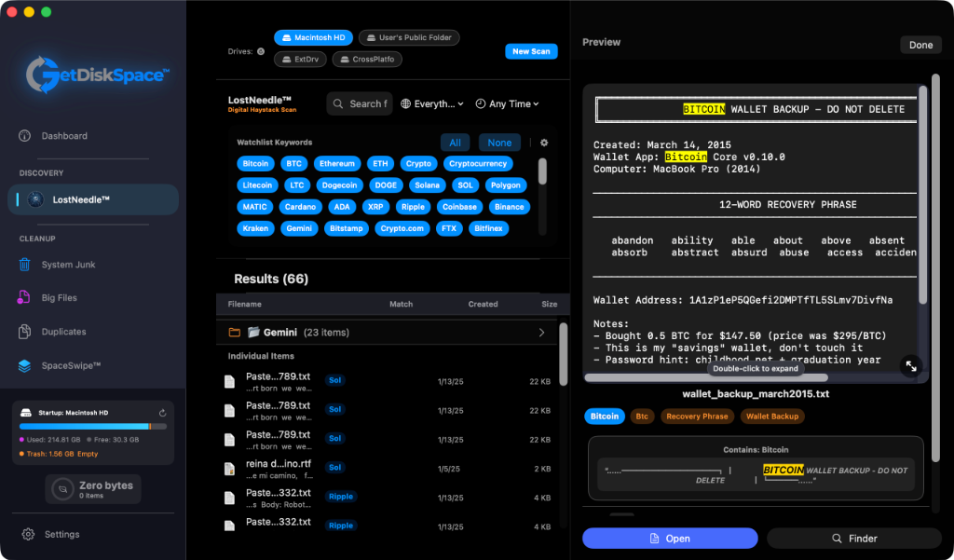Toggle the Crypto.com watchlist keyword
The image size is (954, 560).
click(402, 228)
